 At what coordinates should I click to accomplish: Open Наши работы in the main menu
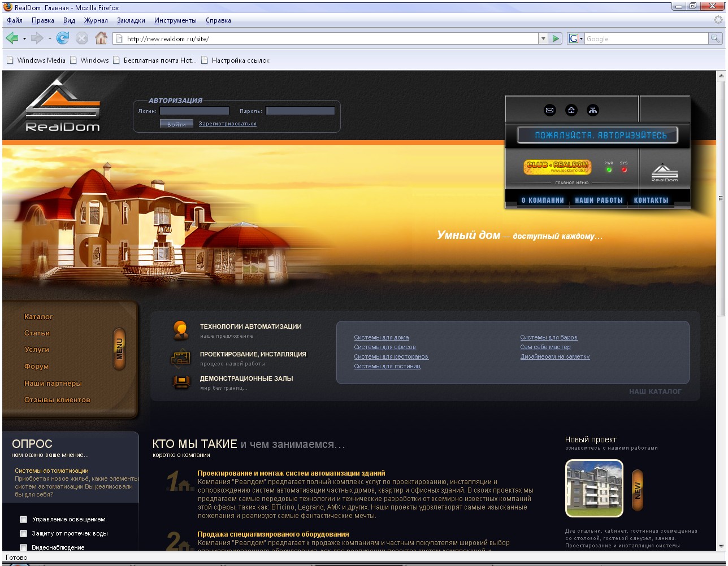[599, 200]
